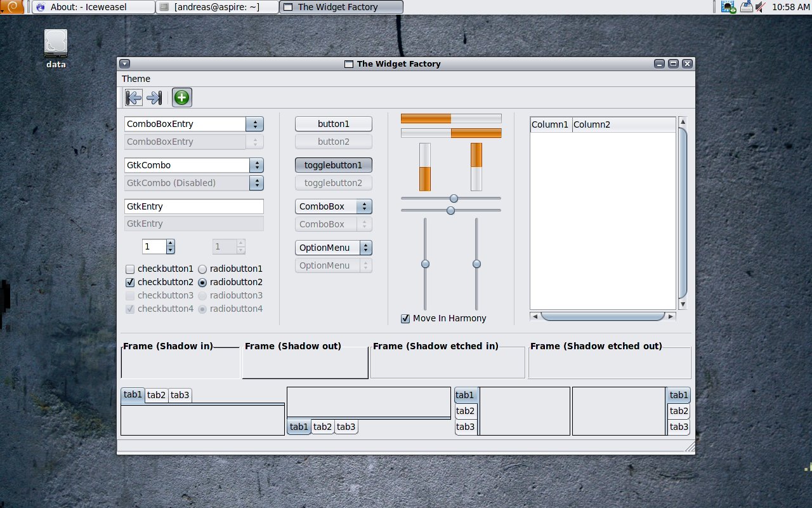812x508 pixels.
Task: Activate the togglebutton1 button
Action: pos(333,164)
